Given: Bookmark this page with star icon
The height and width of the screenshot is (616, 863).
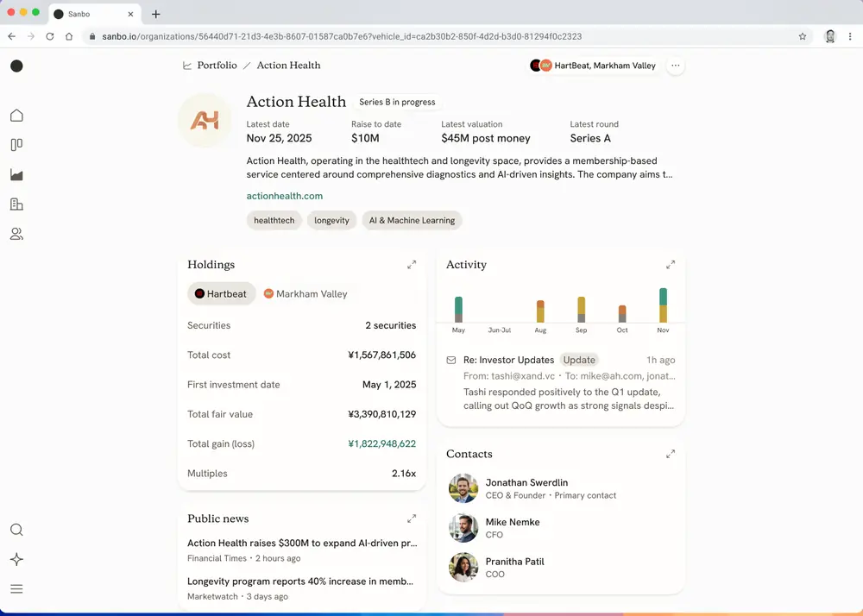Looking at the screenshot, I should (x=803, y=36).
